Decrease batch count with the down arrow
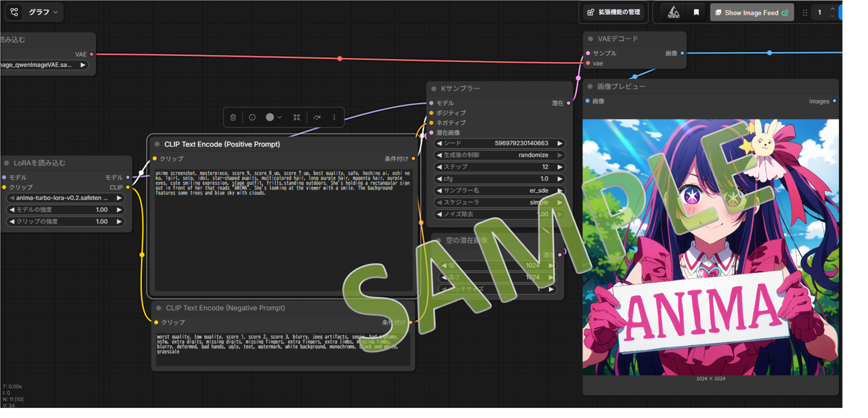The height and width of the screenshot is (418, 868). coord(832,16)
